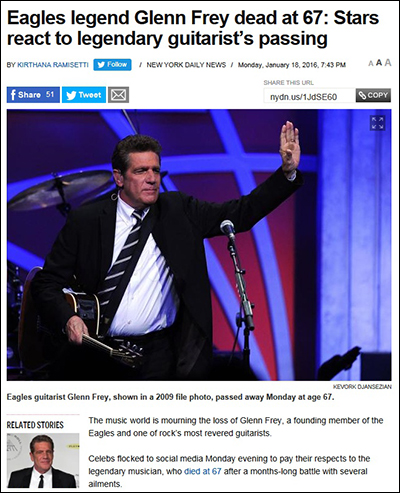Email the article via envelope icon
The height and width of the screenshot is (493, 400).
[118, 95]
